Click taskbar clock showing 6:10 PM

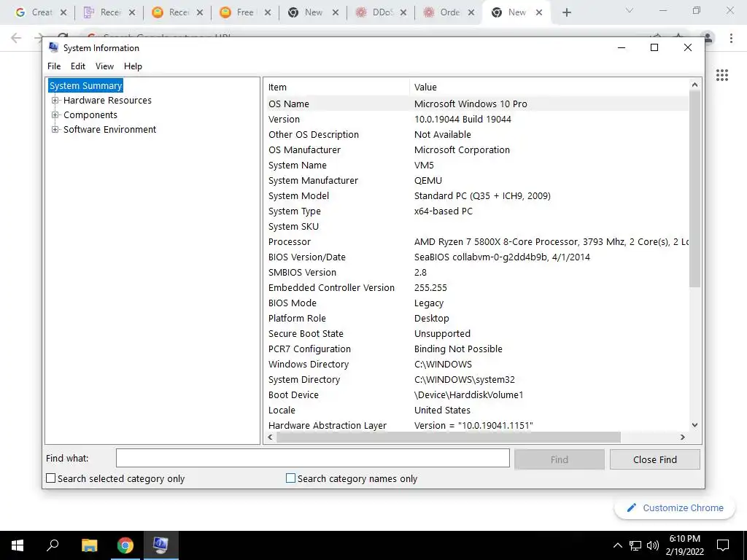pos(684,545)
